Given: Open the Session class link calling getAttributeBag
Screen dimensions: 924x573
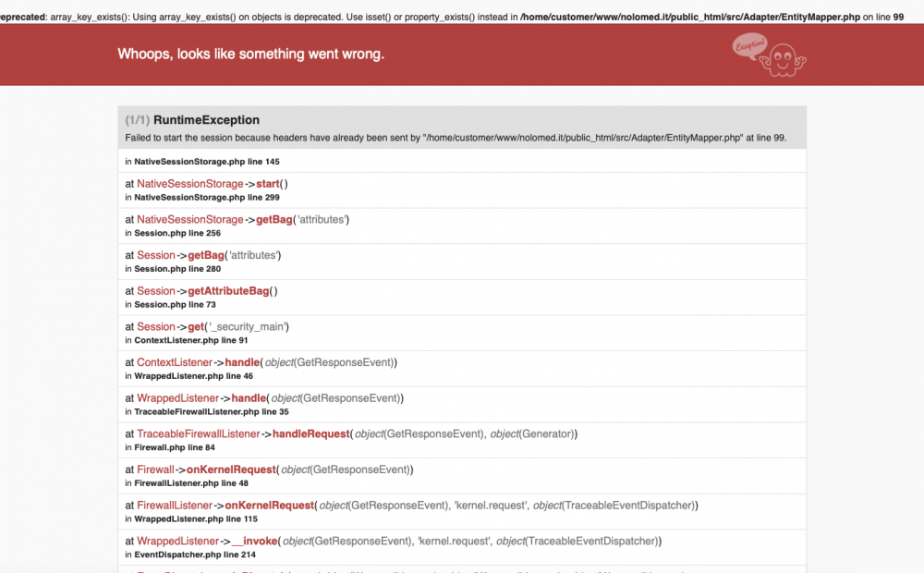Looking at the screenshot, I should coord(156,290).
